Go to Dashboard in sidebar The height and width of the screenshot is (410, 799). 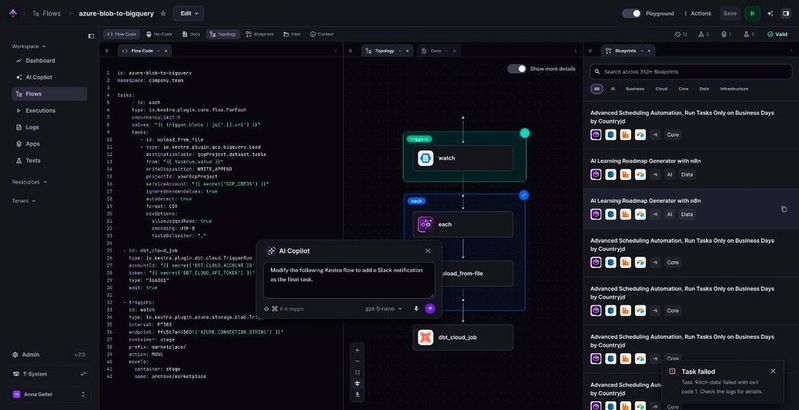pyautogui.click(x=49, y=61)
